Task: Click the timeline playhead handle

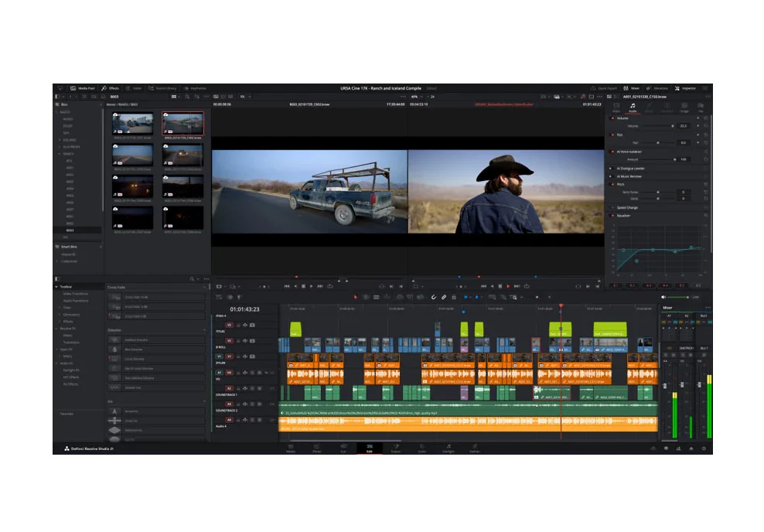Action: pos(561,306)
